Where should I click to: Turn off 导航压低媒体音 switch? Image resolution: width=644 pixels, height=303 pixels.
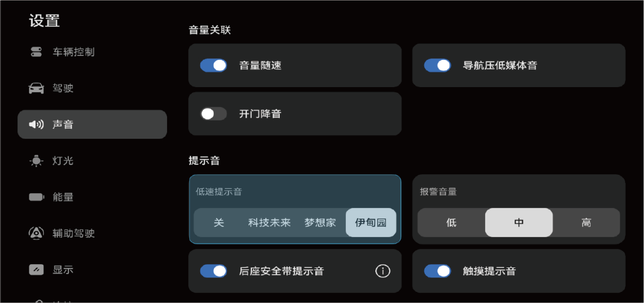(x=437, y=65)
